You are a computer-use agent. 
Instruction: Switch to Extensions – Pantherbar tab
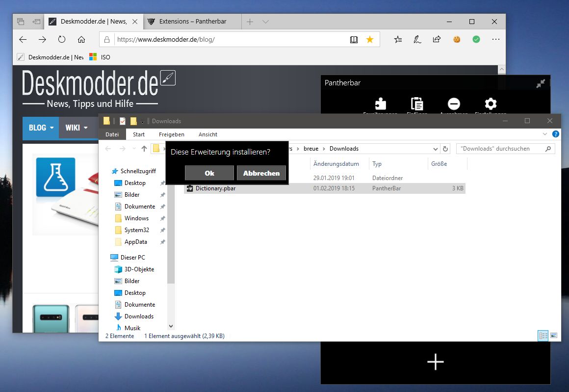pos(192,22)
